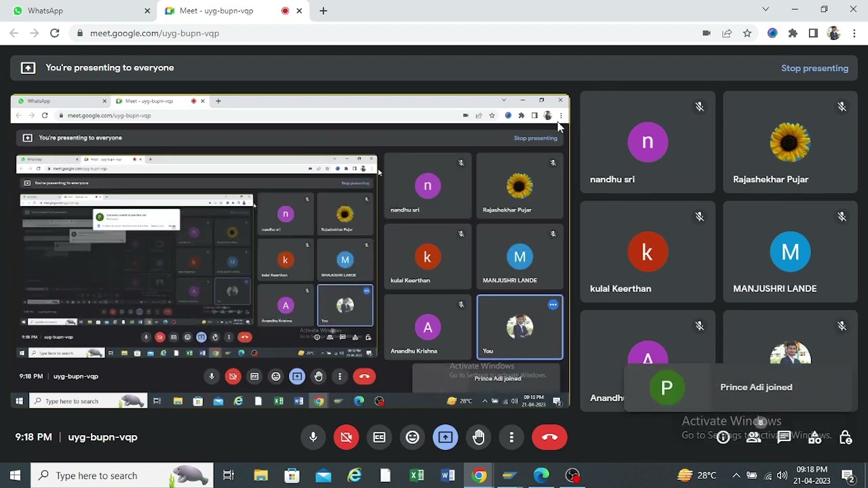The height and width of the screenshot is (488, 868).
Task: Turn on the camera in Meet
Action: coord(346,437)
